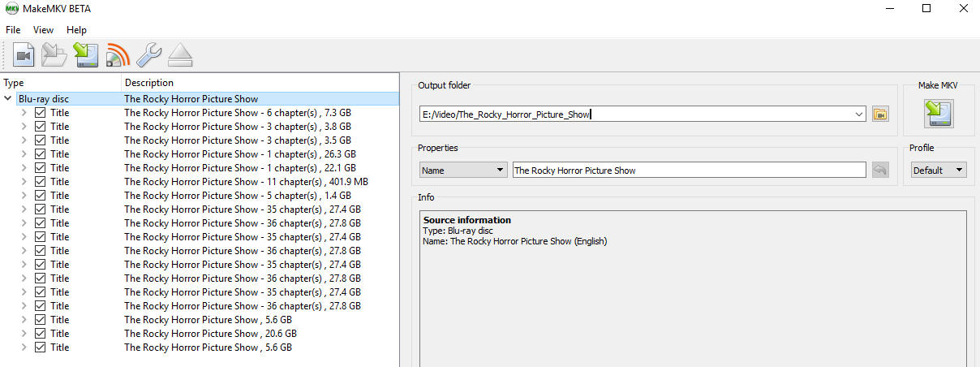
Task: Expand the 6 chapter(s), 7.3 GB title
Action: [24, 113]
